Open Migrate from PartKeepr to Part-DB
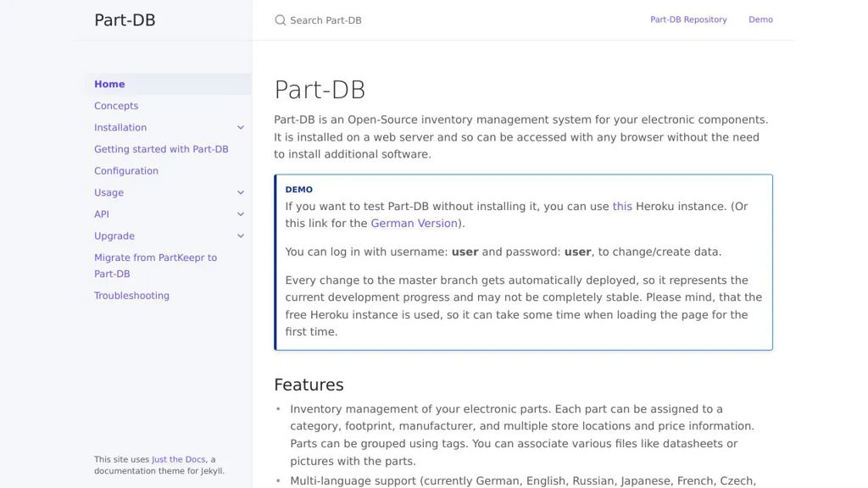 tap(155, 258)
